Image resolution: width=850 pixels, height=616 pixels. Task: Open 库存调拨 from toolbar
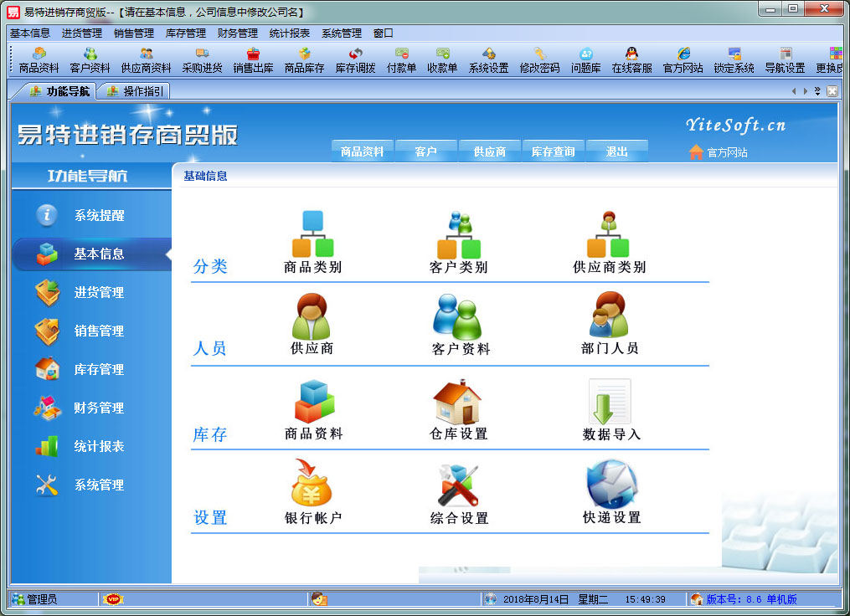pyautogui.click(x=355, y=60)
